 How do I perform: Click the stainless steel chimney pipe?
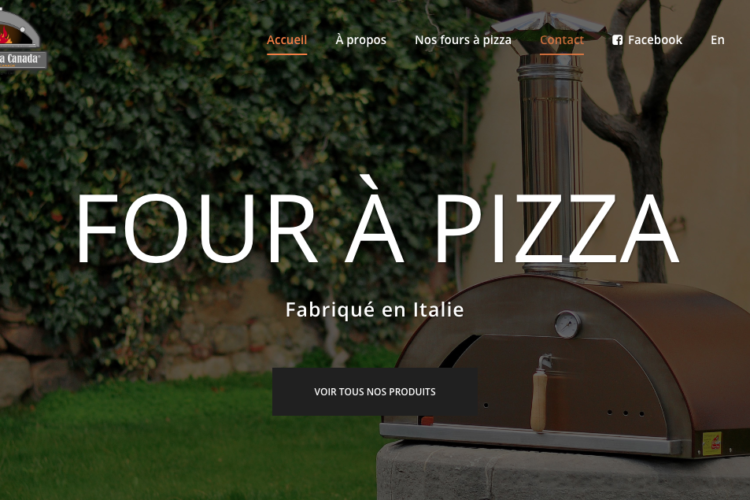coord(551,163)
